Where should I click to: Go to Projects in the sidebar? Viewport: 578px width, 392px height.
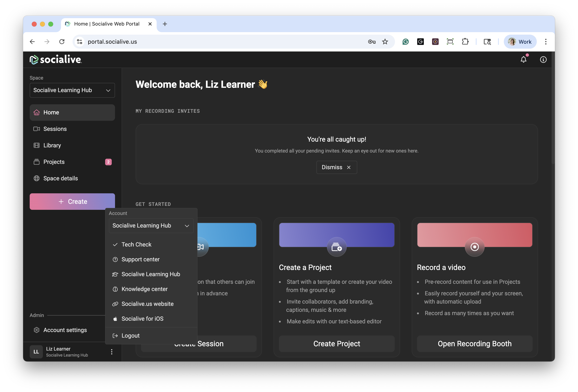(54, 162)
